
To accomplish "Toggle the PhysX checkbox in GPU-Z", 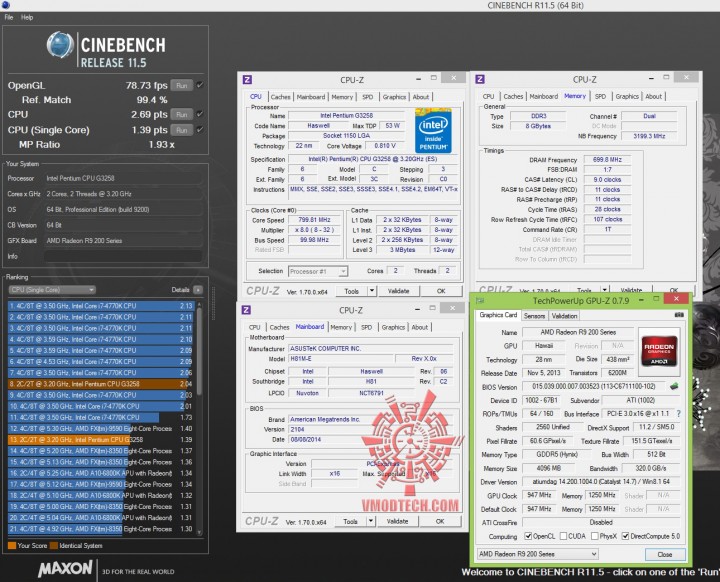I will coord(595,536).
